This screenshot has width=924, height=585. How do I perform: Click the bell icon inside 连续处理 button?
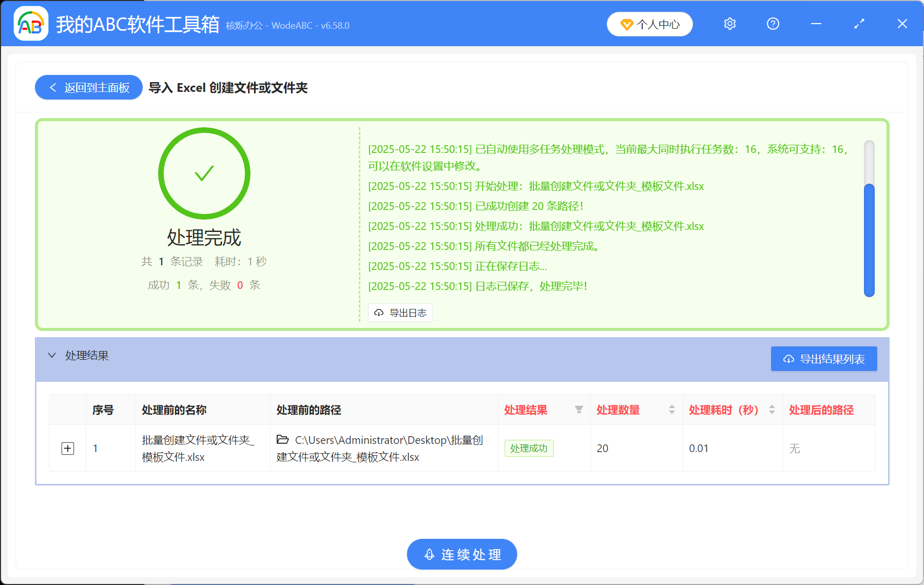pyautogui.click(x=430, y=554)
